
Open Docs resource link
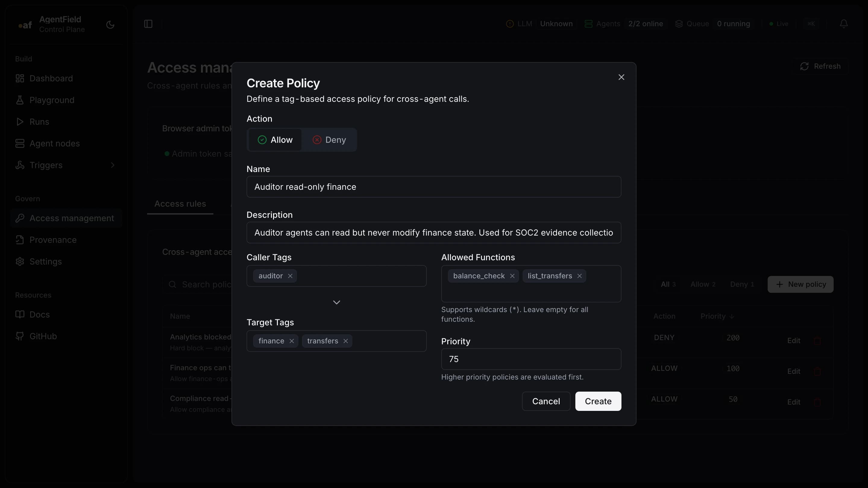click(66, 314)
